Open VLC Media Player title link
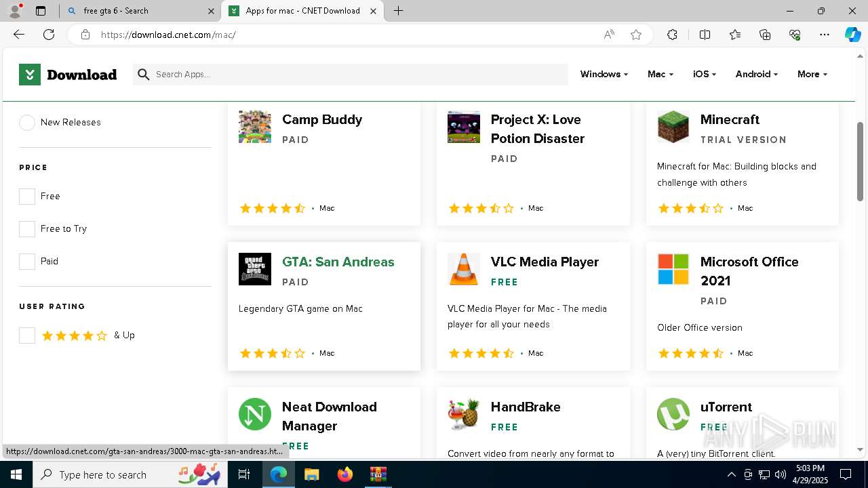Screen dimensions: 868x488 coord(545,262)
